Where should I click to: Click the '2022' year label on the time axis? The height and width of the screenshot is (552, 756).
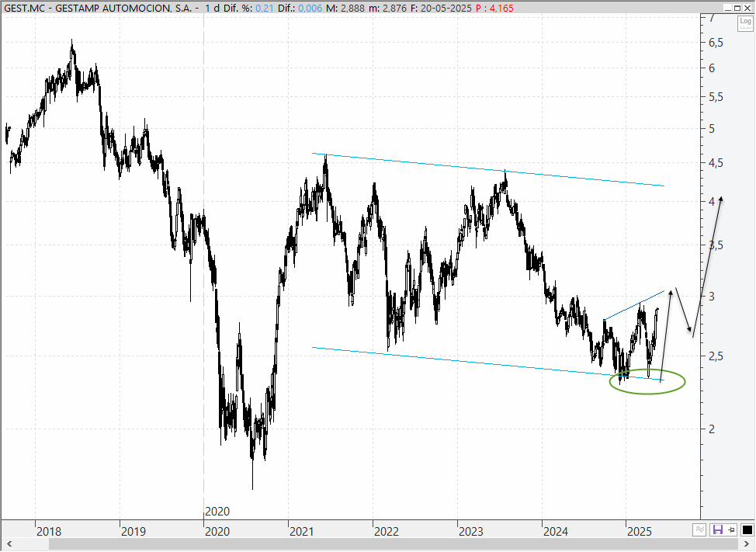pyautogui.click(x=387, y=531)
